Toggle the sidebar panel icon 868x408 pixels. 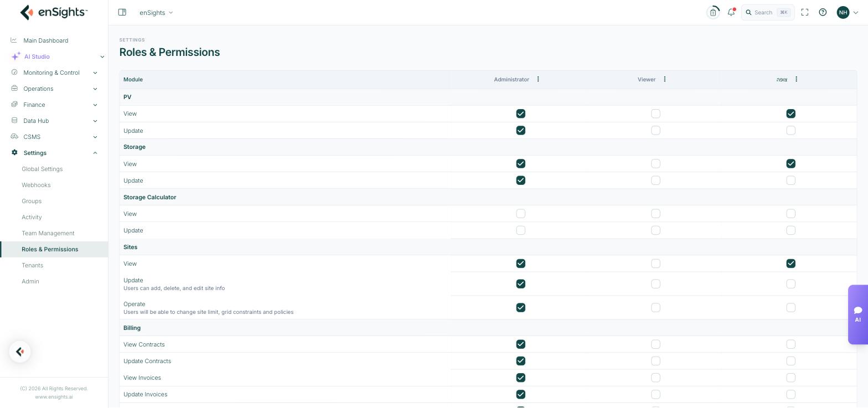122,12
